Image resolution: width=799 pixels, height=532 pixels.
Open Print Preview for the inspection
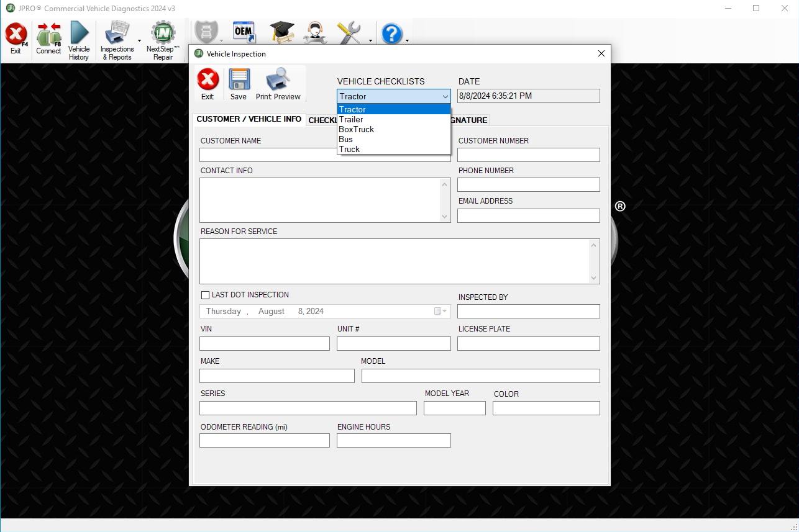click(278, 83)
